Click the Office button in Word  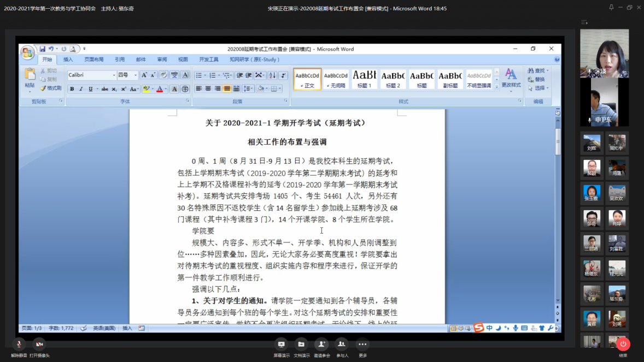pyautogui.click(x=27, y=52)
